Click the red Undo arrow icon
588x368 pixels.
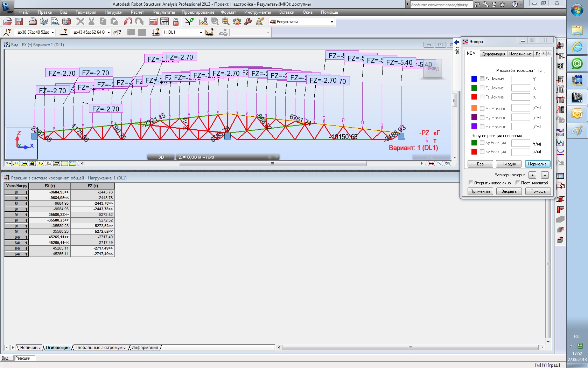click(x=128, y=22)
